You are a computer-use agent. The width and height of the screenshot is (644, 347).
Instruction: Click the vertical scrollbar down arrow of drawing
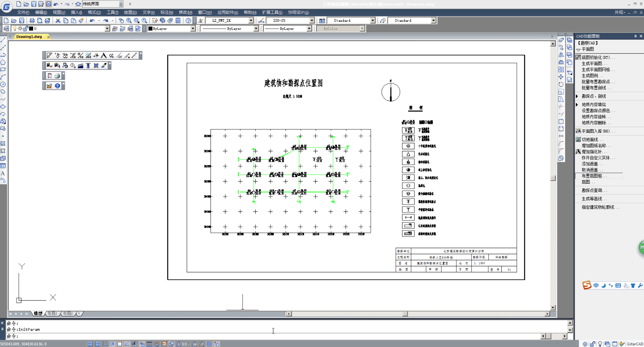click(x=553, y=307)
